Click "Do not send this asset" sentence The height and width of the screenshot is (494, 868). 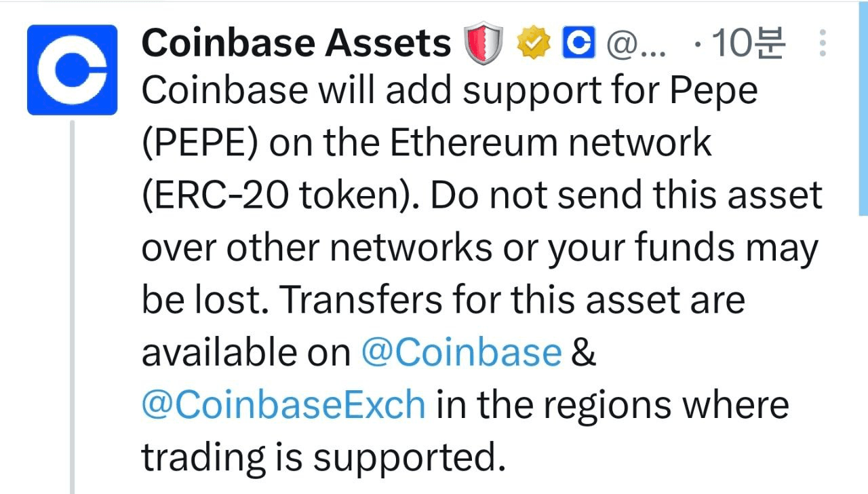pyautogui.click(x=627, y=196)
